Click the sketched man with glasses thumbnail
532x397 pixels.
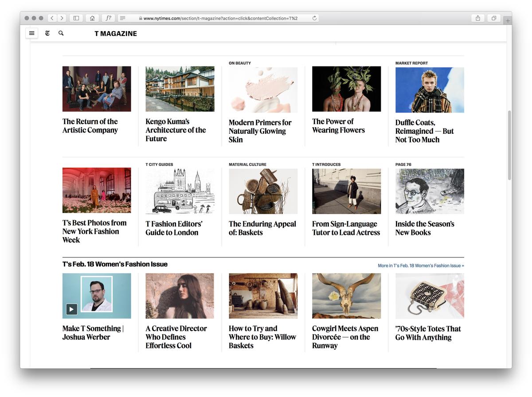coord(430,191)
